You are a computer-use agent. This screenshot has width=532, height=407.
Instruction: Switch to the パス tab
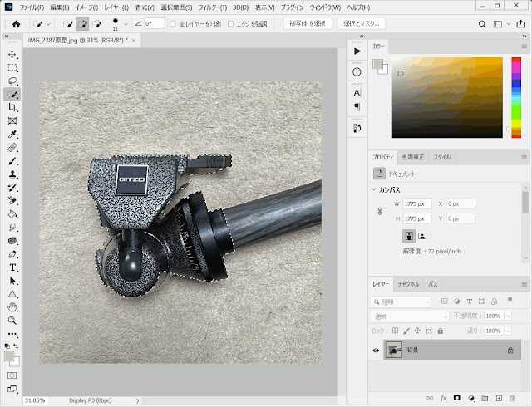point(433,284)
